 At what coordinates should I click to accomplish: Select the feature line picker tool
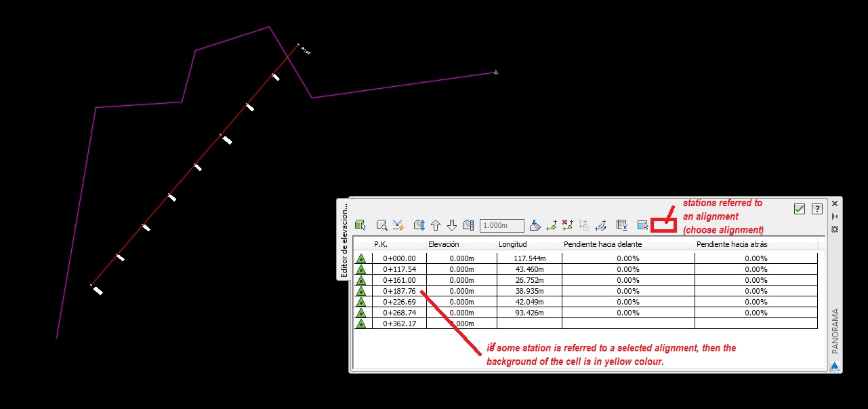pyautogui.click(x=359, y=224)
